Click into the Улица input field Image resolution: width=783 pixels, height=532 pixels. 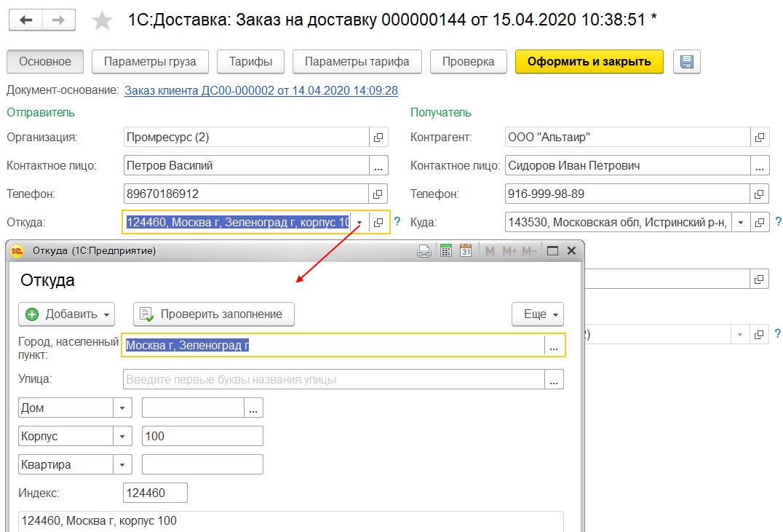(x=333, y=379)
